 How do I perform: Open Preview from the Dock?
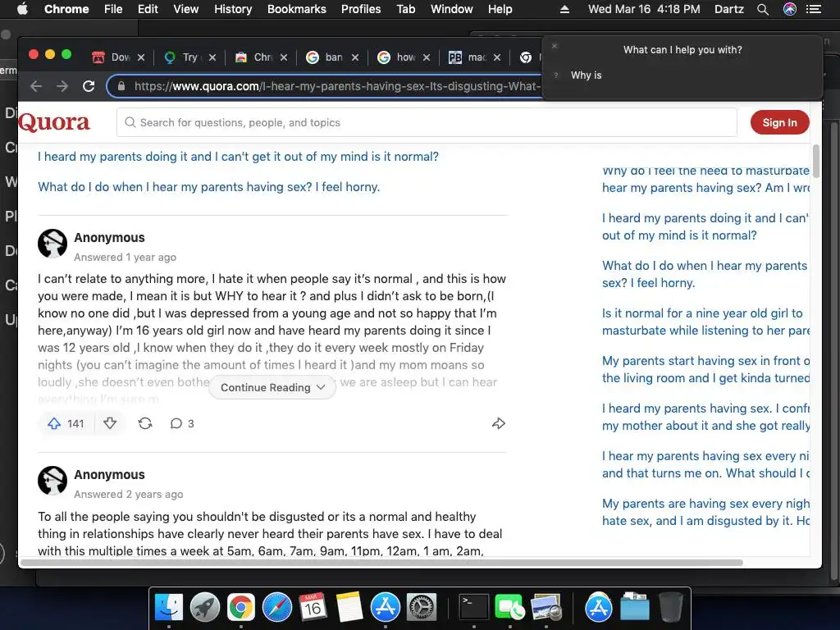coord(546,608)
